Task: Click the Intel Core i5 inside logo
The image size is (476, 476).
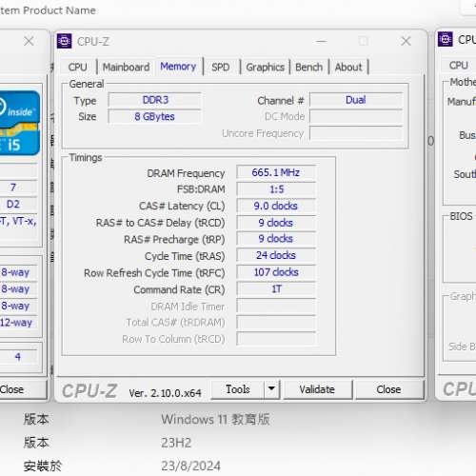Action: pos(19,123)
